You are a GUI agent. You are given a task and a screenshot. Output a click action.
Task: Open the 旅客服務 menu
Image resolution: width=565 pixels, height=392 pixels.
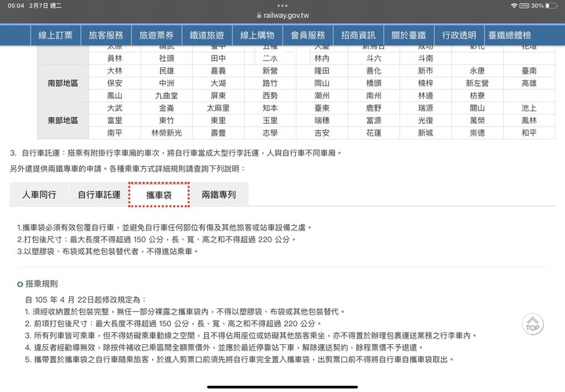tap(106, 35)
